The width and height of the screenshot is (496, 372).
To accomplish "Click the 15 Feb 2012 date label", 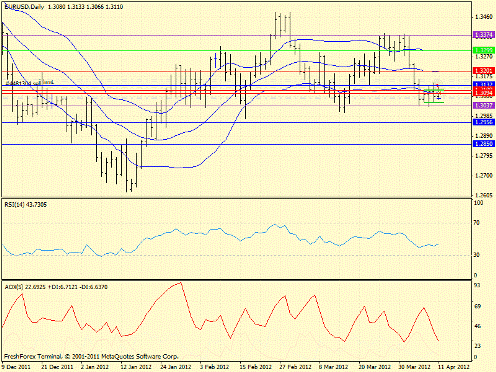I will pos(256,367).
